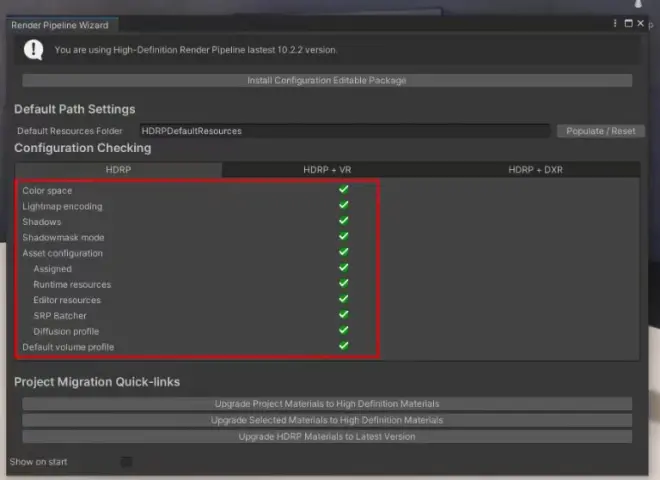This screenshot has width=660, height=480.
Task: Select the Lightmap encoding row label
Action: (62, 206)
